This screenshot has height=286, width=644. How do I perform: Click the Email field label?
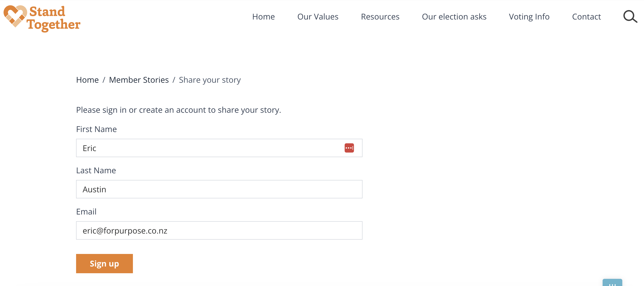pos(86,212)
